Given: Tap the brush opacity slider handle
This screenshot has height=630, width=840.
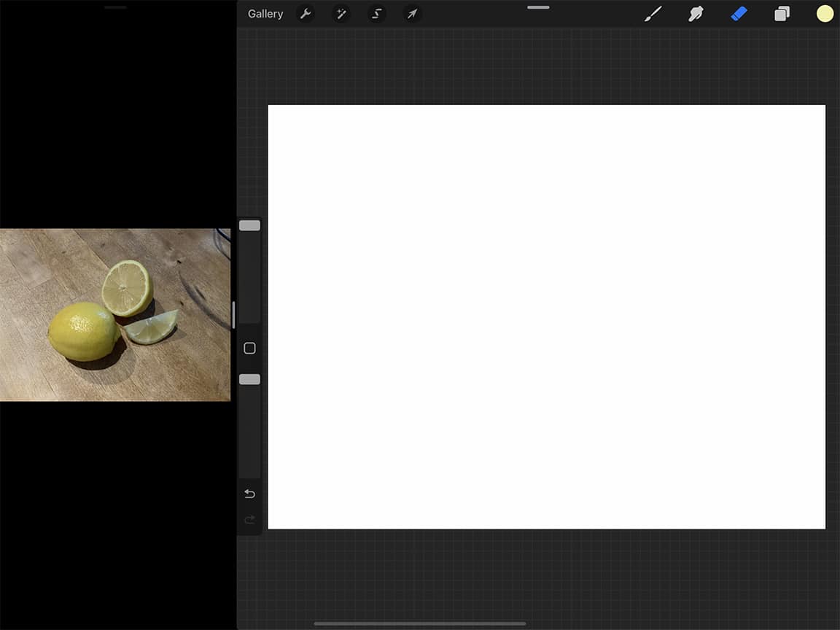Looking at the screenshot, I should [249, 378].
